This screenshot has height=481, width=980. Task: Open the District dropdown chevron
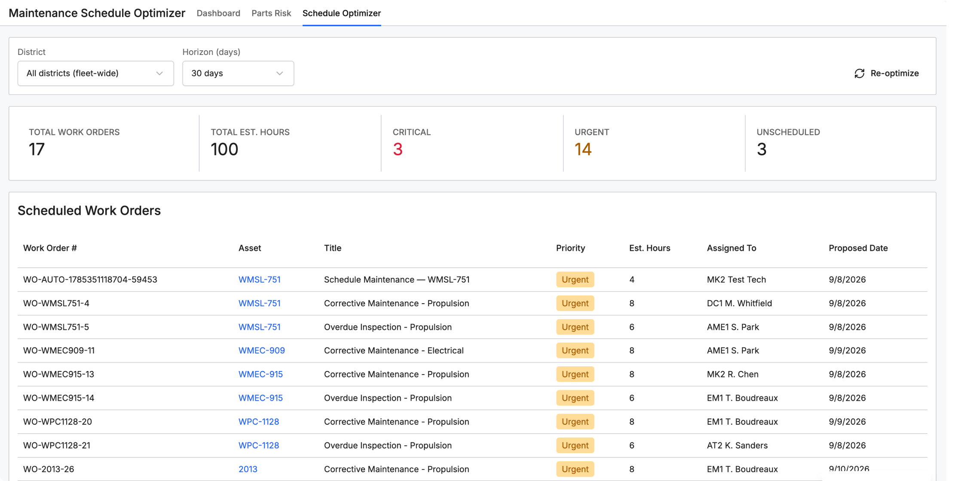click(x=159, y=73)
